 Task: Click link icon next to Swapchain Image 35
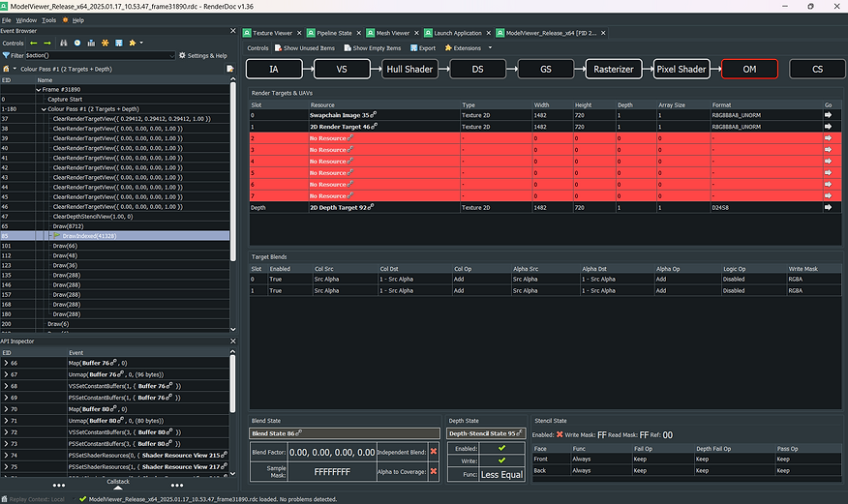point(374,114)
